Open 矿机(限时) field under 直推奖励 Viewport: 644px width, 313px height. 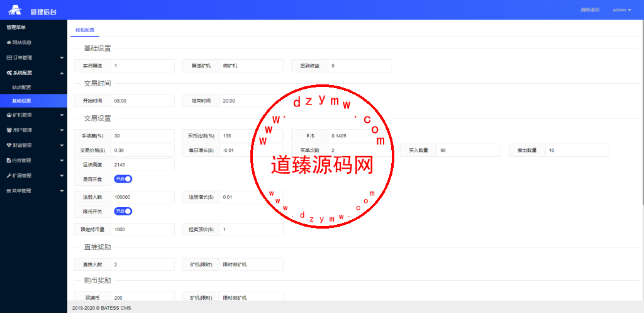pos(251,265)
